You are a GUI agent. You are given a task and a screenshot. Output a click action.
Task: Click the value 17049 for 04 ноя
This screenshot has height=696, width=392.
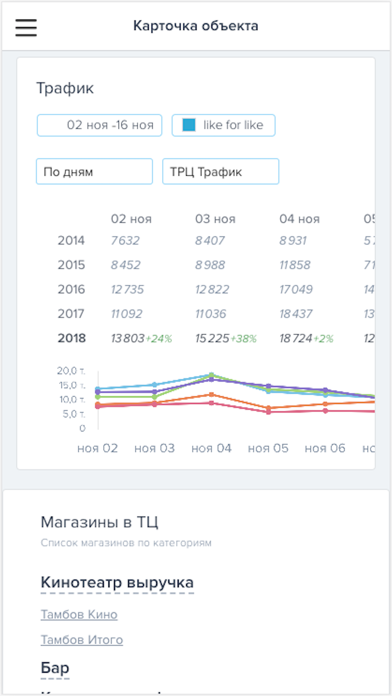pyautogui.click(x=296, y=290)
